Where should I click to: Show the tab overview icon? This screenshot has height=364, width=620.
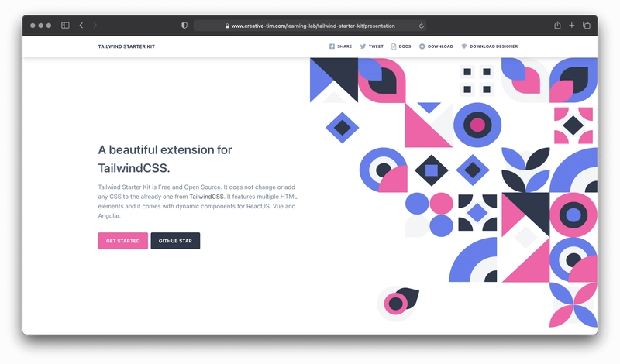click(x=587, y=26)
